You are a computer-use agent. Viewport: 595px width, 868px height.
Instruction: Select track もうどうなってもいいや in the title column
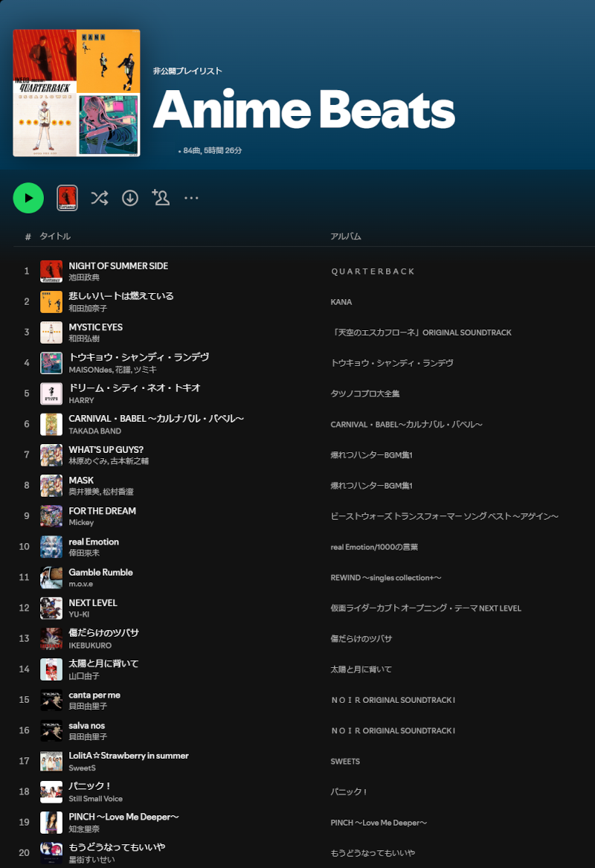point(117,847)
